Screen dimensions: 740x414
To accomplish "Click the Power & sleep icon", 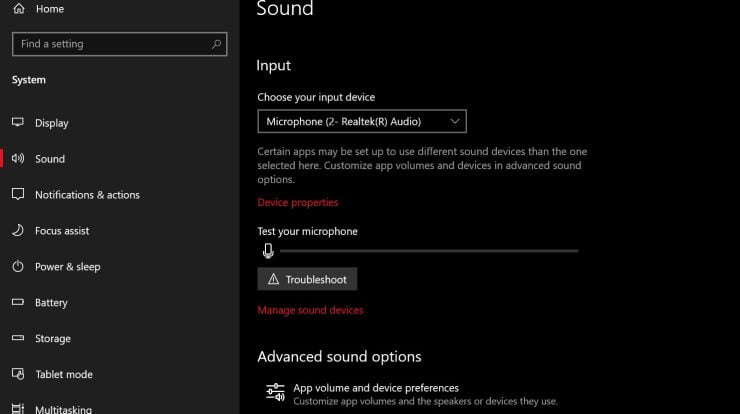I will coord(18,266).
